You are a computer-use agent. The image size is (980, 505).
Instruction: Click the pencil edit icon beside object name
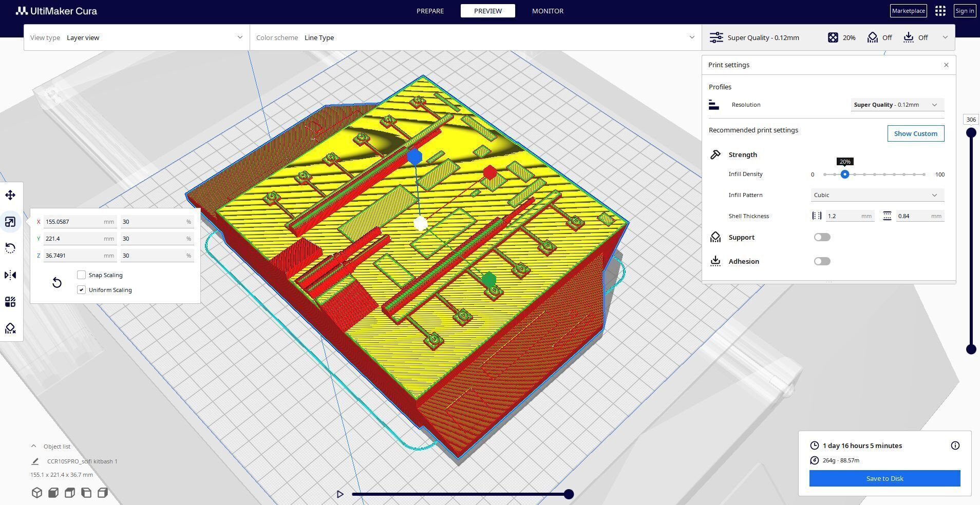coord(35,461)
